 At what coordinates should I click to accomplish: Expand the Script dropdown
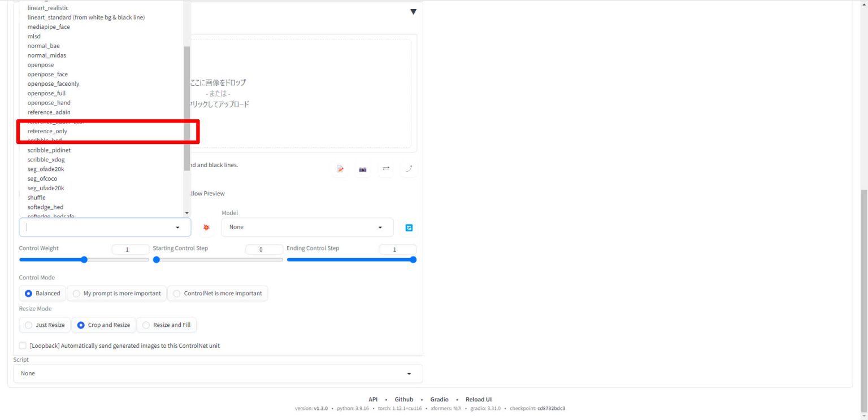[218, 373]
